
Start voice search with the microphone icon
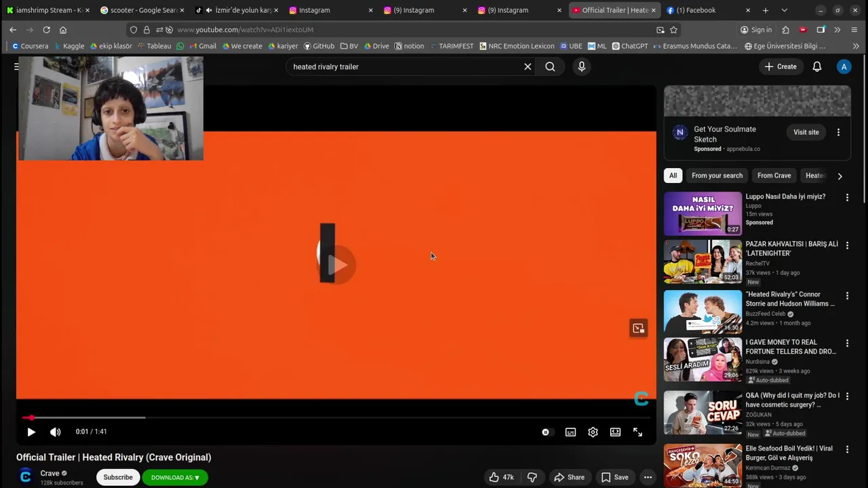coord(581,66)
